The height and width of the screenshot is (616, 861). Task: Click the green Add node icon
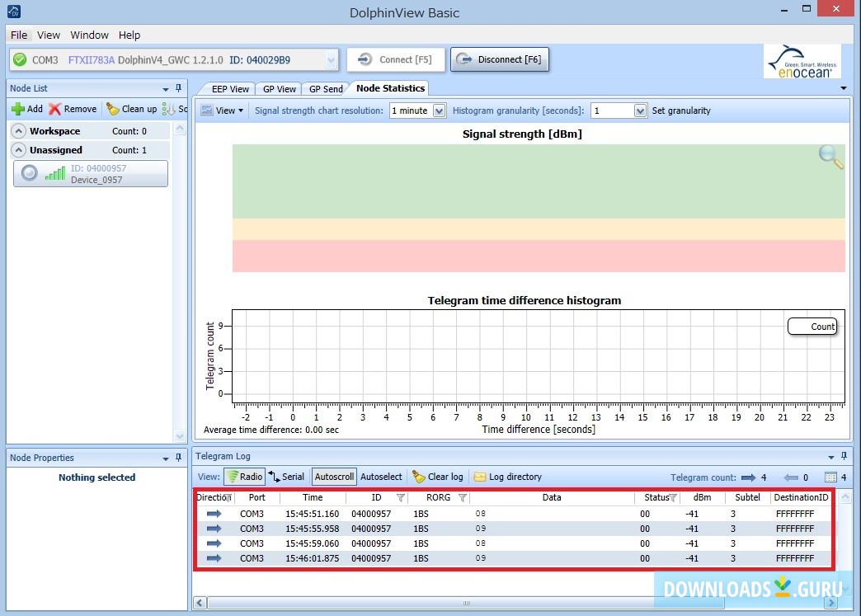18,109
